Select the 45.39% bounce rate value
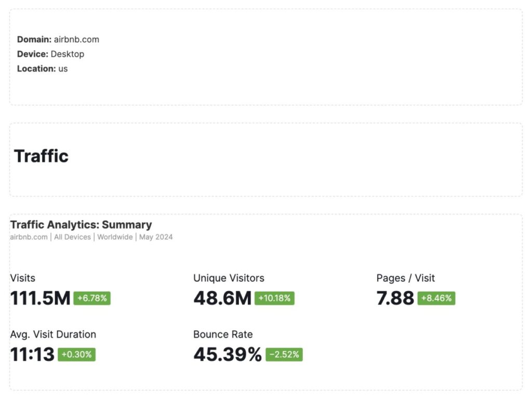The height and width of the screenshot is (397, 532). 228,354
